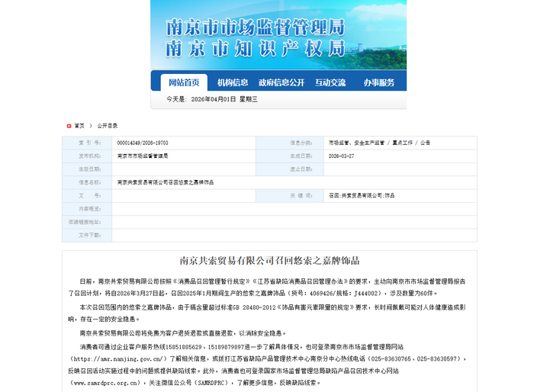Click keywords value 召回;共索贸易有限公司;饰品
This screenshot has width=534, height=392.
point(362,196)
